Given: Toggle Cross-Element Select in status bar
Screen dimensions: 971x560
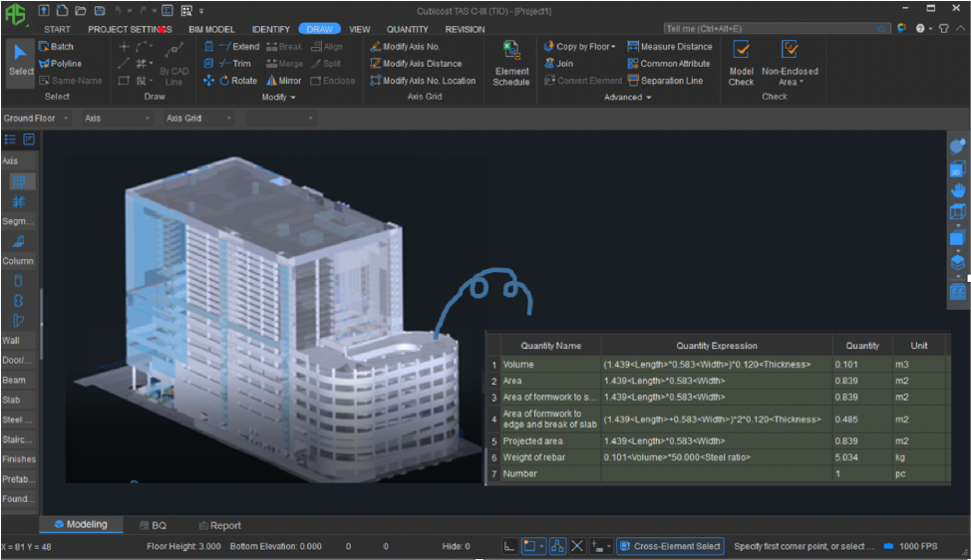Looking at the screenshot, I should click(670, 546).
